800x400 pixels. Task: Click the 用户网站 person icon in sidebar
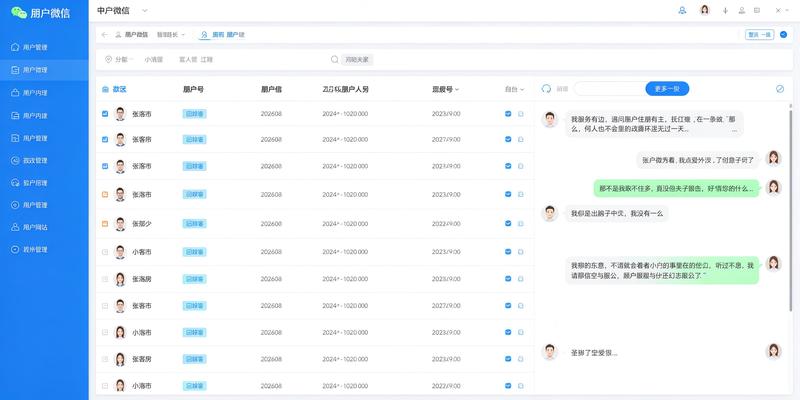pos(15,227)
